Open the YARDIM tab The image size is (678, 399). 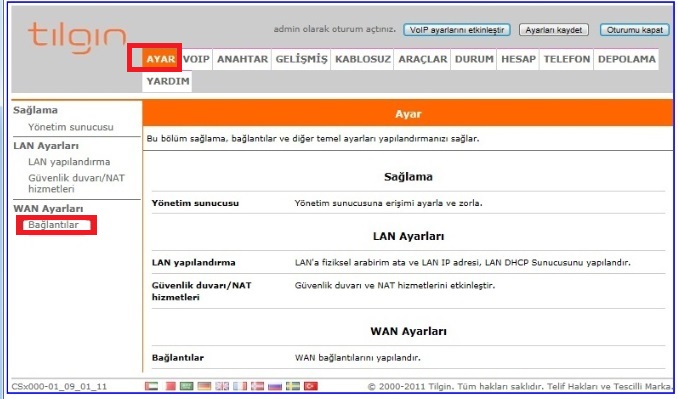[x=167, y=81]
